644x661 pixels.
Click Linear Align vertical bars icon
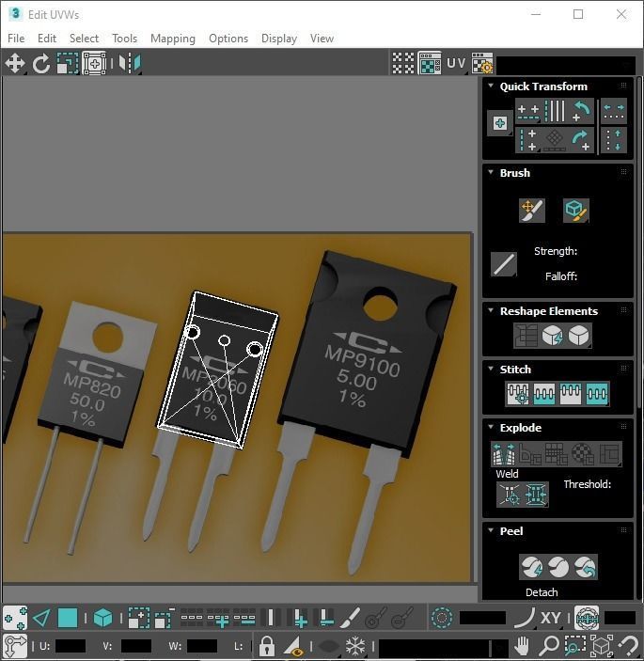555,112
